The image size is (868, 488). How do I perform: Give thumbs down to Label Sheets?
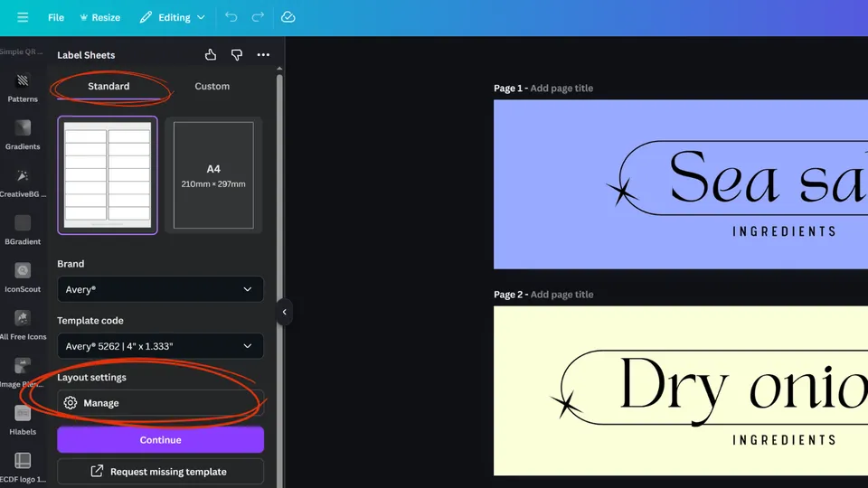tap(236, 55)
